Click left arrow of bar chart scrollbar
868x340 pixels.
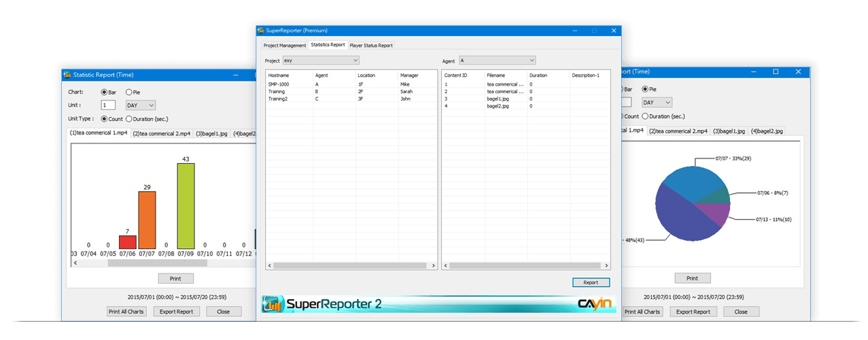74,262
